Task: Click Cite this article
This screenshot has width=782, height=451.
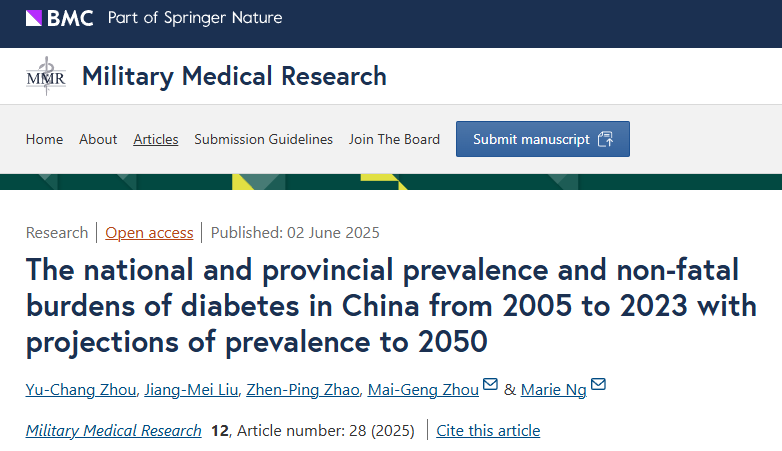Action: click(x=488, y=430)
